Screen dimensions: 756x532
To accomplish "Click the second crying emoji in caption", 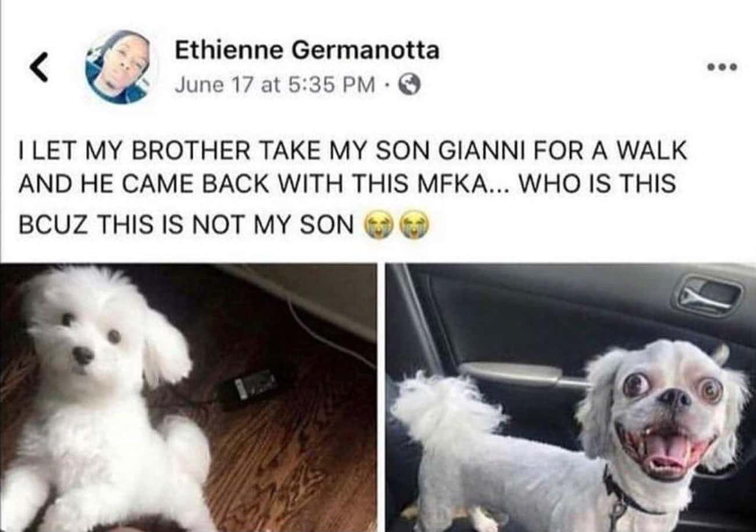I will (415, 225).
